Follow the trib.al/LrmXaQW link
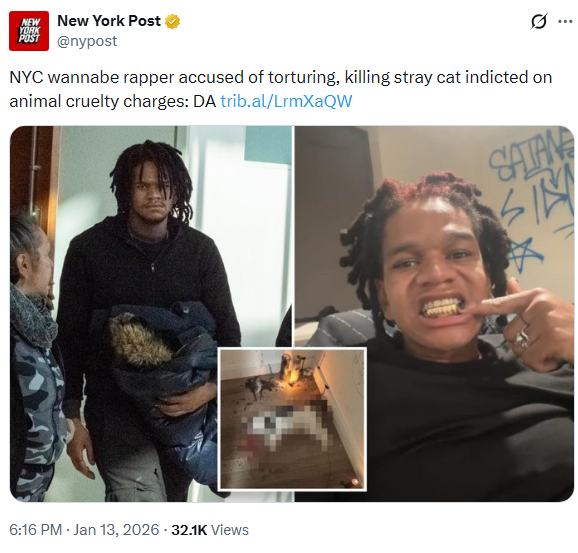Screen dimensions: 578x553 [286, 101]
